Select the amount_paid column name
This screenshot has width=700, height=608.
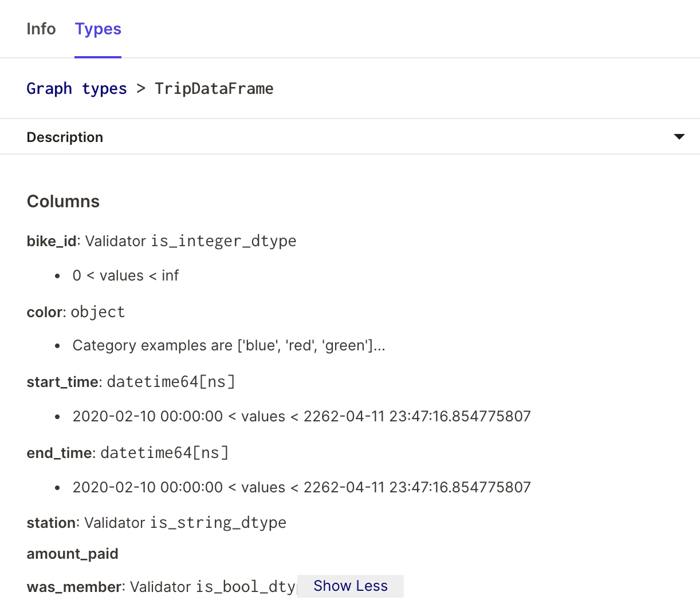pyautogui.click(x=72, y=554)
